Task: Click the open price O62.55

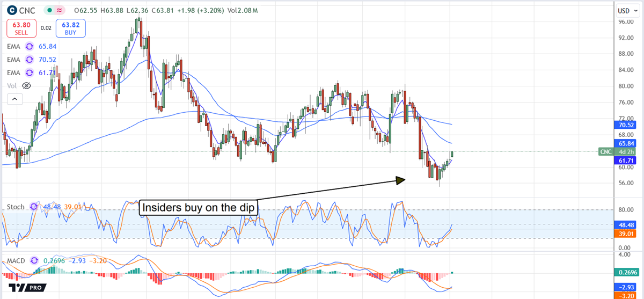Action: [85, 10]
